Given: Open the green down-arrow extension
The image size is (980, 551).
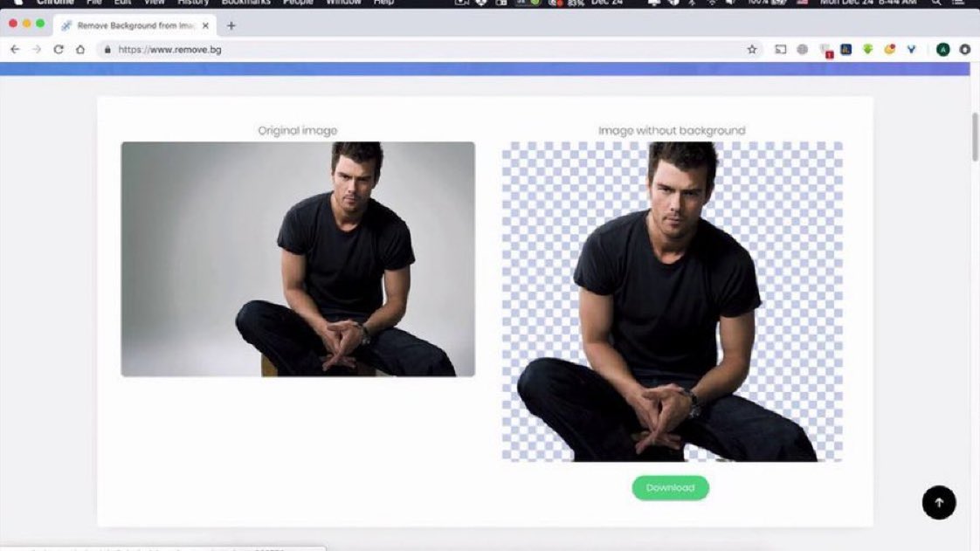Looking at the screenshot, I should [x=867, y=49].
